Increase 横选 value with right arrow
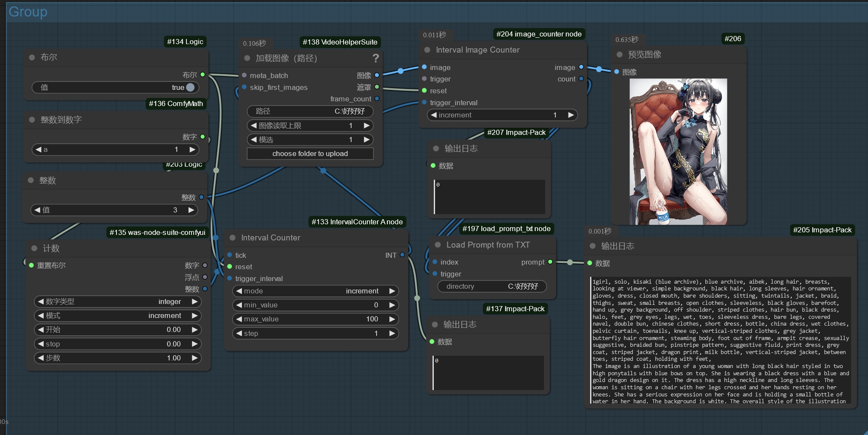The image size is (868, 435). 367,139
